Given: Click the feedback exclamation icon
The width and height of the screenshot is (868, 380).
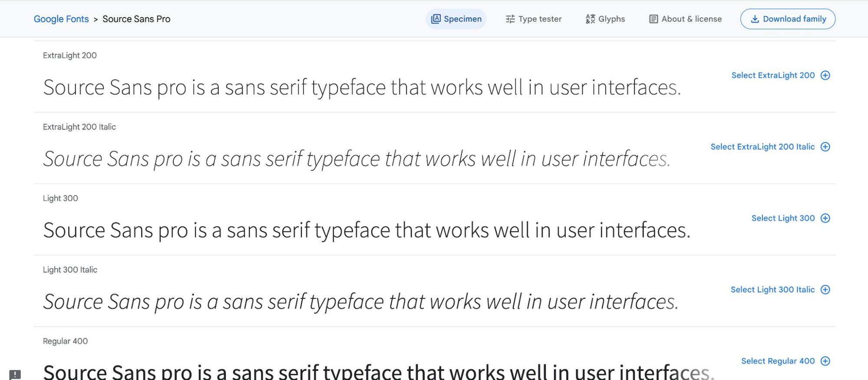Looking at the screenshot, I should pos(15,374).
